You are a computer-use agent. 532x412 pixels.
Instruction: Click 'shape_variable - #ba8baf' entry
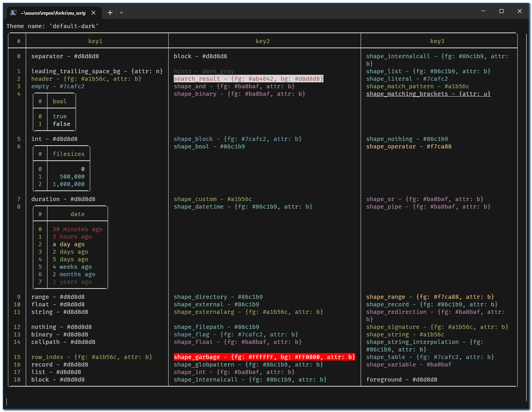click(409, 365)
